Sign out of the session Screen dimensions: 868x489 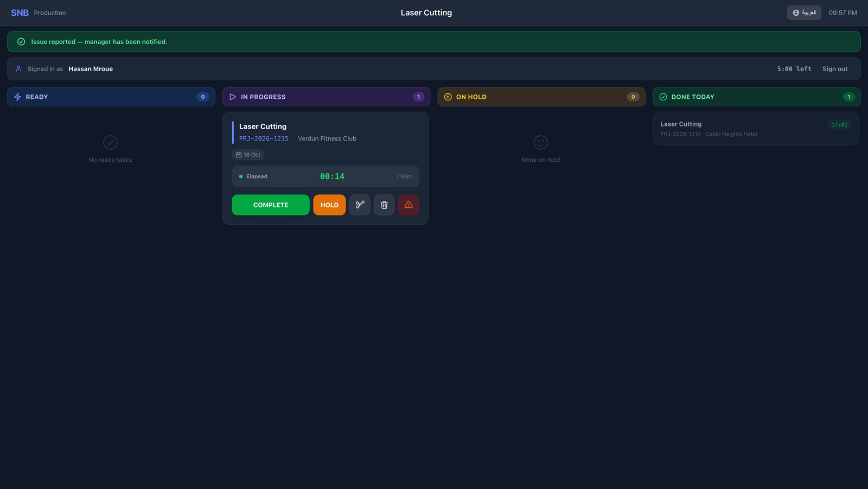834,69
